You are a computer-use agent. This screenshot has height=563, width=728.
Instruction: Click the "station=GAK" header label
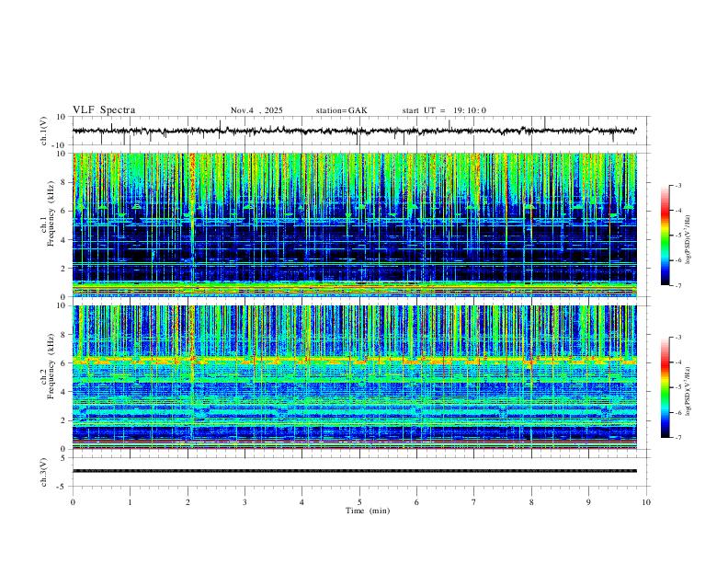pyautogui.click(x=342, y=110)
